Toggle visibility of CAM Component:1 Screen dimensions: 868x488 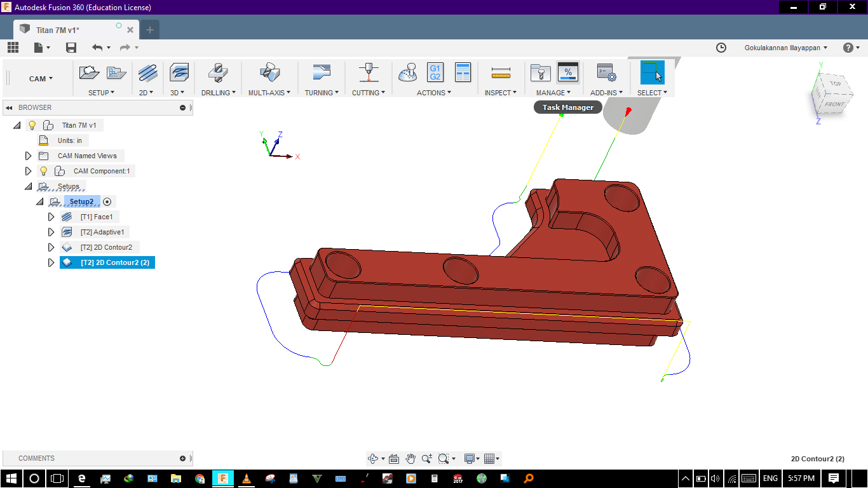44,171
